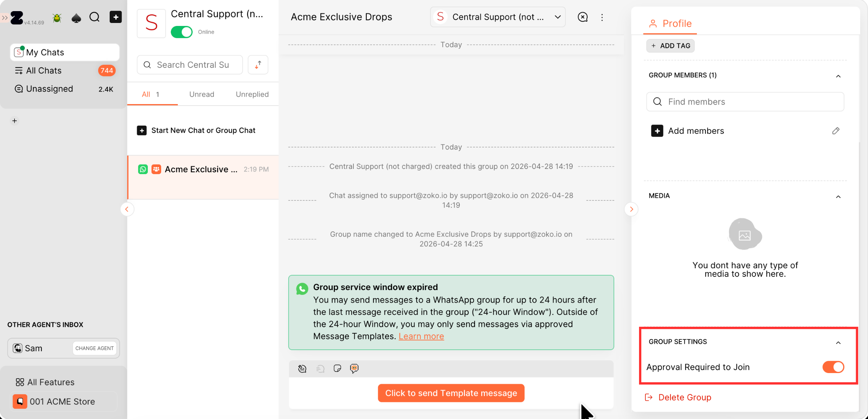
Task: Click the pencil edit icon beside Add members
Action: [836, 131]
